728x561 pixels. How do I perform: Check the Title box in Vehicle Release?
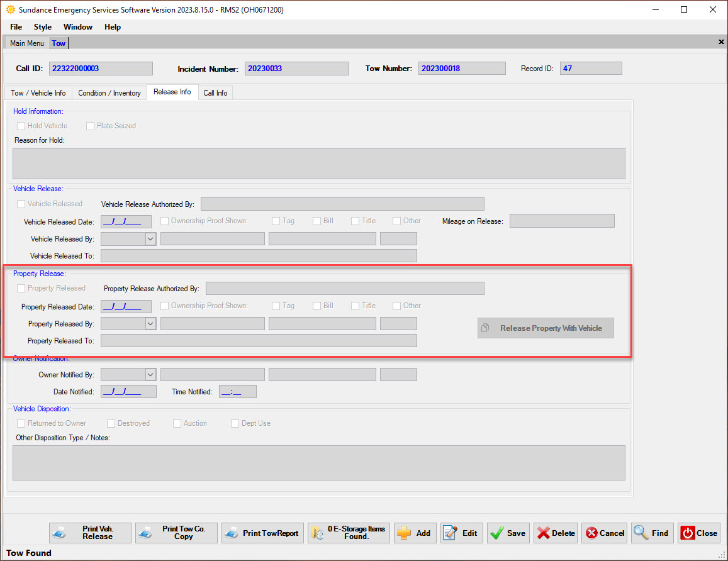click(355, 221)
